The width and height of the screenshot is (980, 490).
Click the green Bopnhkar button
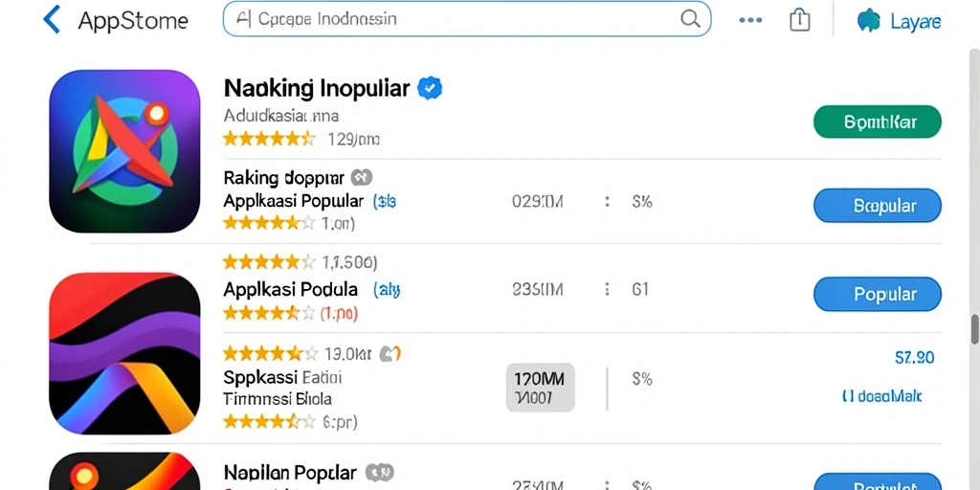click(877, 122)
